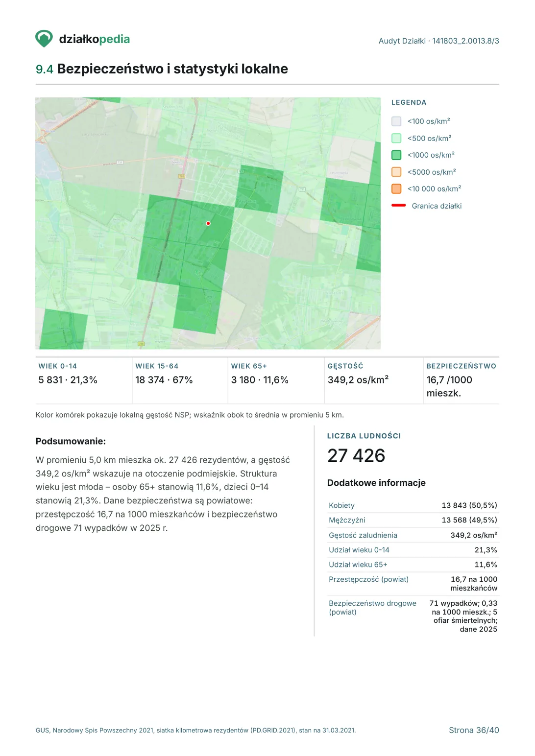Click the value '13 568 (49,5%)'
The image size is (535, 756).
(x=469, y=520)
